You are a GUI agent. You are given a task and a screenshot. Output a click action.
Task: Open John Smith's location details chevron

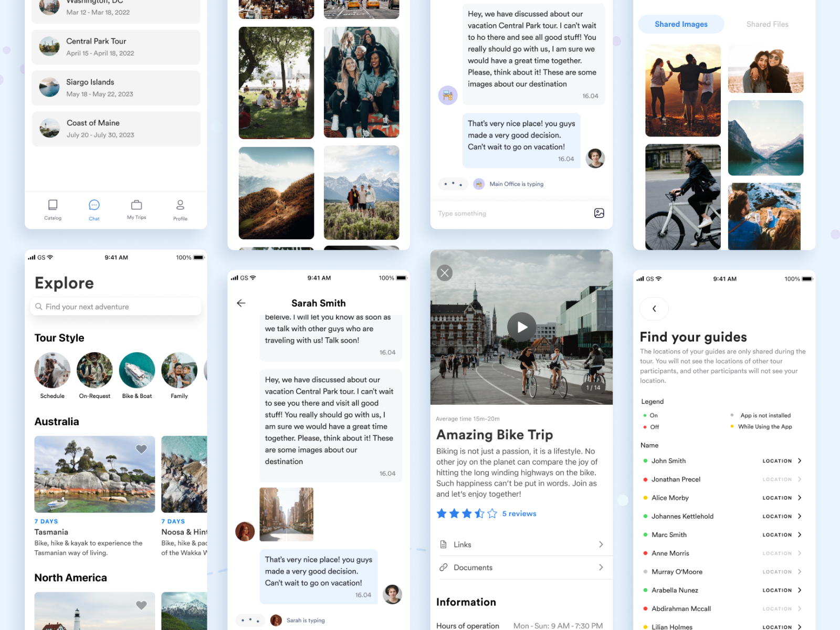(x=800, y=460)
